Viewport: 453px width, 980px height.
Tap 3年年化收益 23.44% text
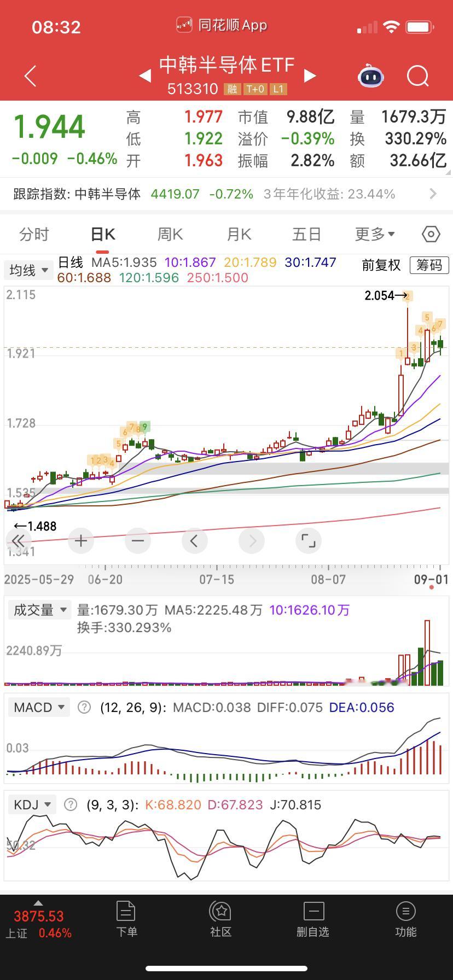329,194
